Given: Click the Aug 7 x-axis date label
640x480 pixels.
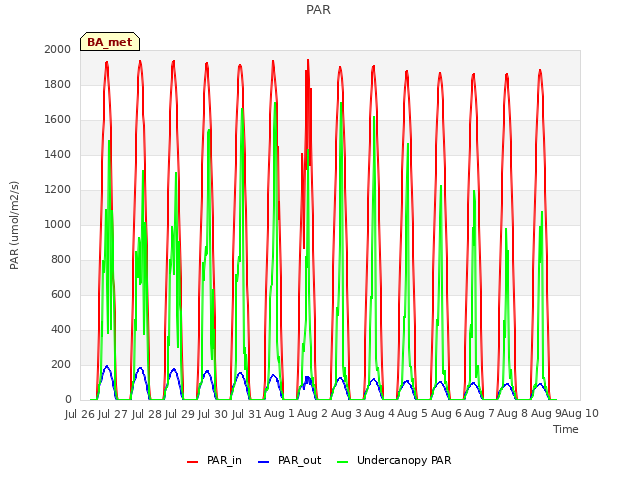Looking at the screenshot, I should point(479,414).
